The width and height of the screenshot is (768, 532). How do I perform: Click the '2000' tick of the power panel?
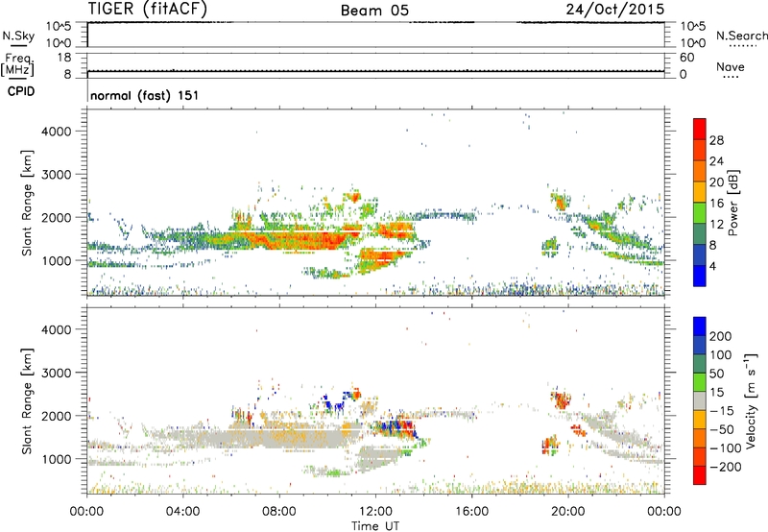[57, 217]
